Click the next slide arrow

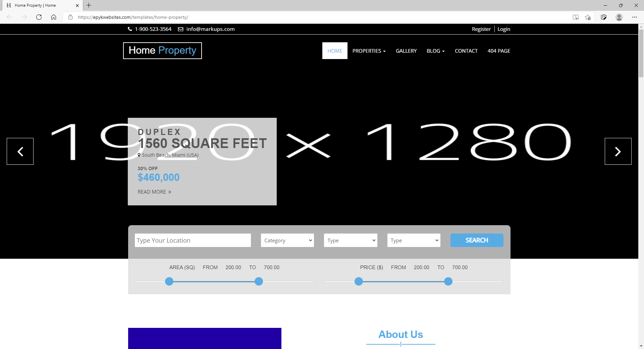pyautogui.click(x=618, y=151)
